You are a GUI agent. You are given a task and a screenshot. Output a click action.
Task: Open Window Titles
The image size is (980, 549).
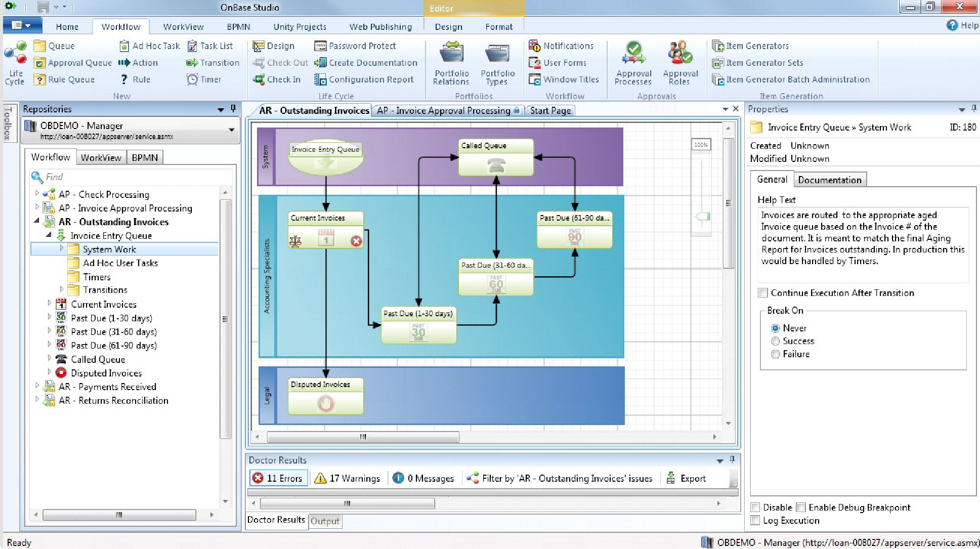pyautogui.click(x=564, y=79)
